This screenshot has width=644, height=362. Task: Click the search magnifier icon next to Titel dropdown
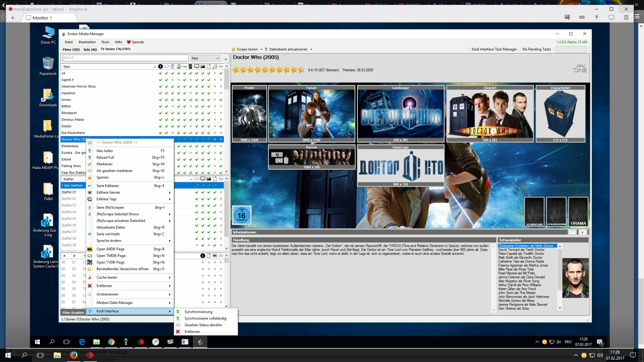coord(225,58)
